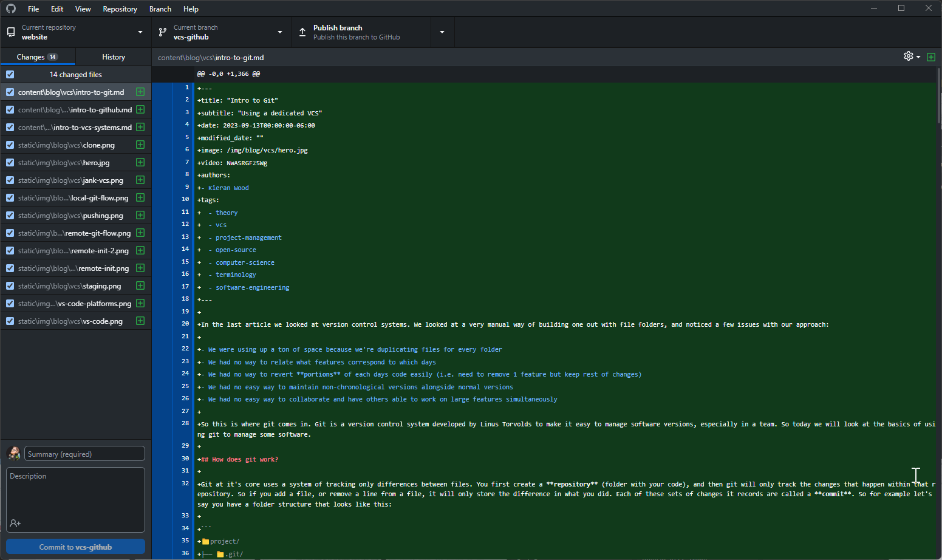This screenshot has height=560, width=942.
Task: Click the user avatar beside Summary field
Action: 13,454
